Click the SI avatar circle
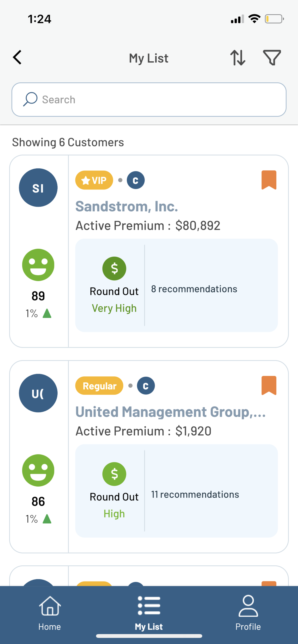The height and width of the screenshot is (644, 298). coord(38,188)
